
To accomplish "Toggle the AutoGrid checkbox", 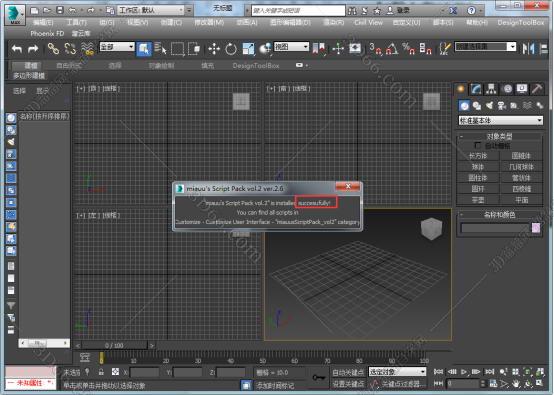I will click(x=478, y=145).
